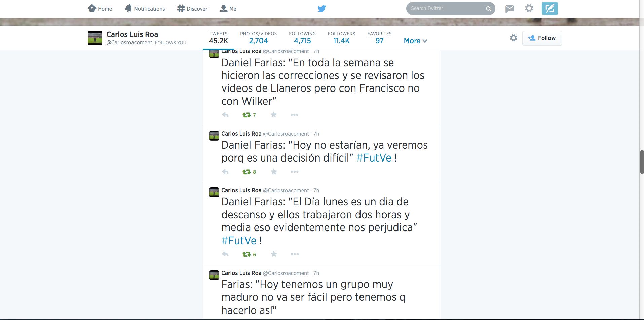
Task: Click the compose new Tweet icon
Action: coord(550,9)
